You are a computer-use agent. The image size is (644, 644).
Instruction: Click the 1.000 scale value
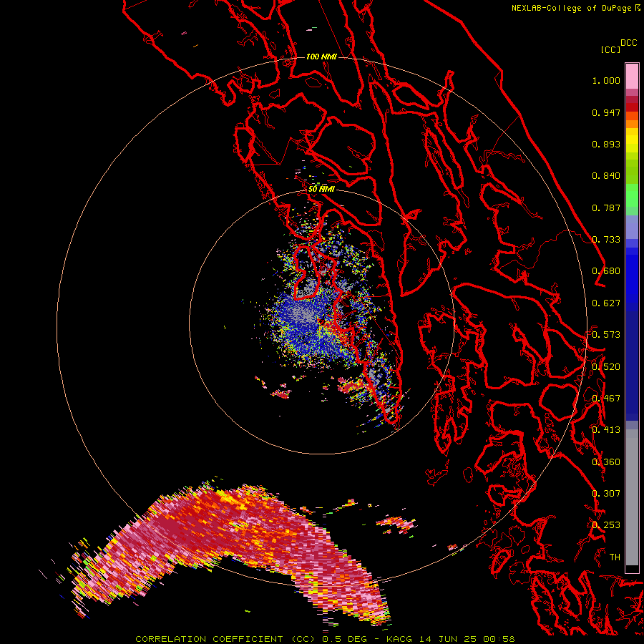606,80
